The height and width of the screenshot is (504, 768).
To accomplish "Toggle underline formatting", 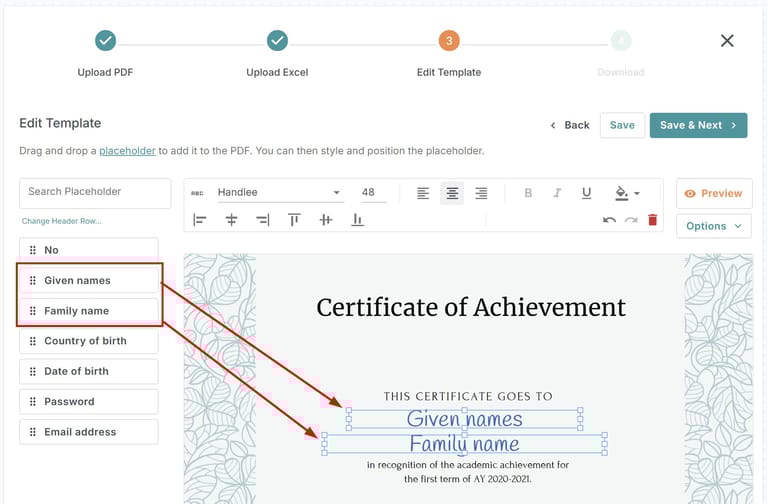I will pos(586,193).
